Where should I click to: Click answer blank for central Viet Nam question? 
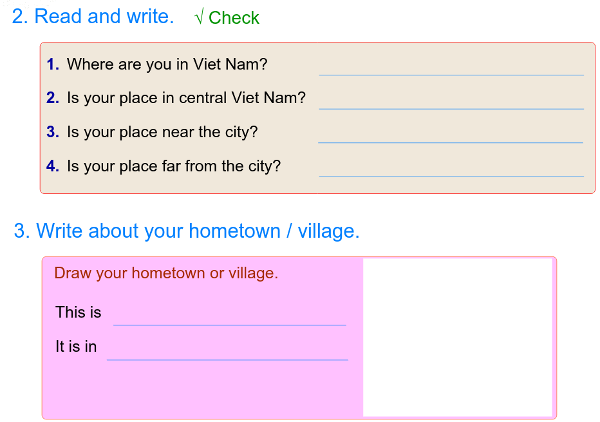[451, 100]
